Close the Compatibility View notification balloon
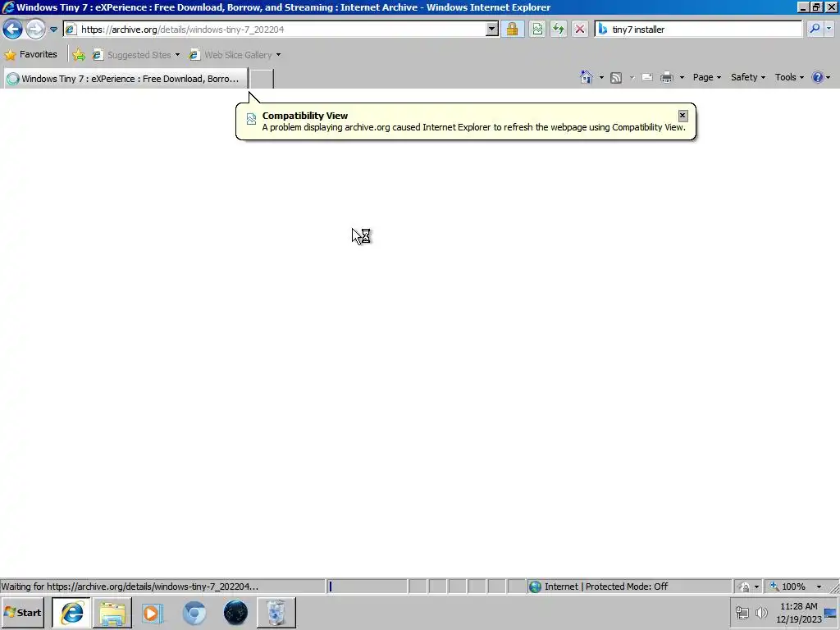Image resolution: width=840 pixels, height=630 pixels. click(682, 115)
